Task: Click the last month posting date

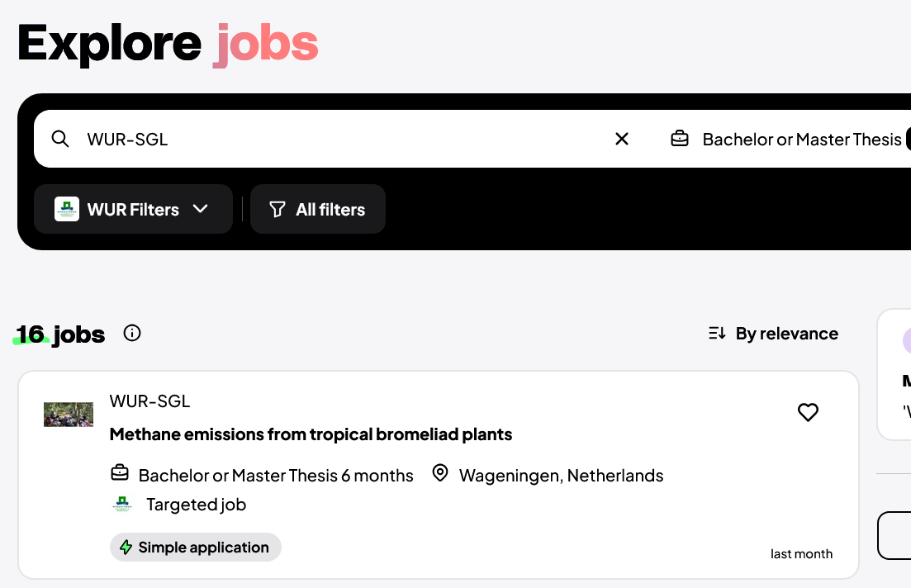Action: tap(801, 554)
